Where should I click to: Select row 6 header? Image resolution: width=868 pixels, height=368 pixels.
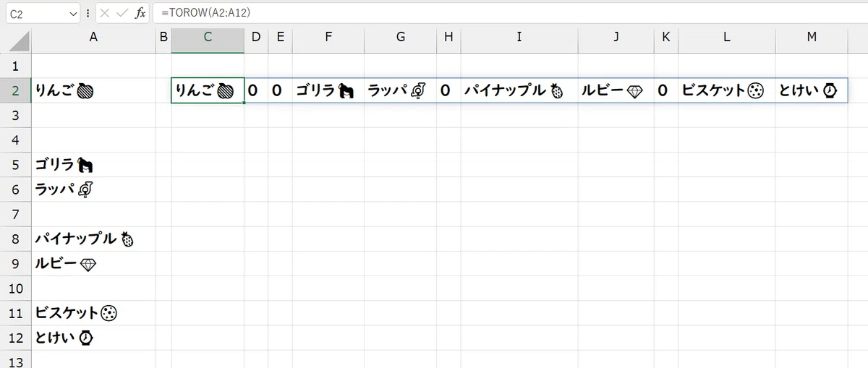16,189
